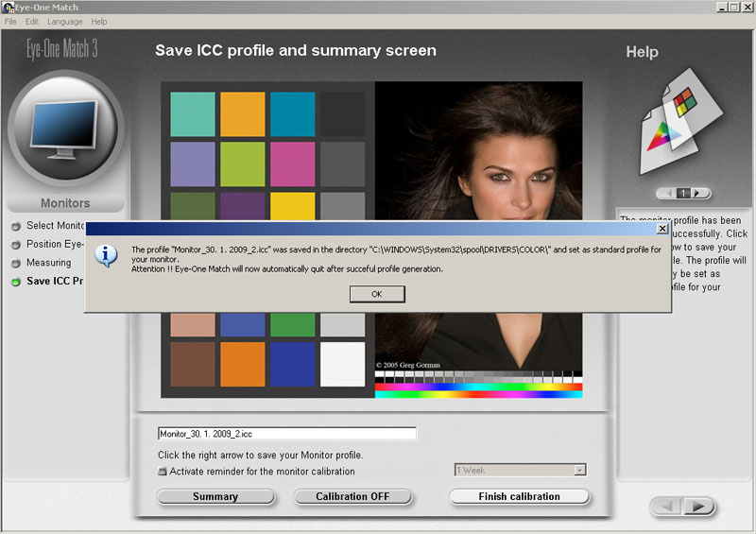
Task: Open the Edit menu
Action: pos(32,22)
